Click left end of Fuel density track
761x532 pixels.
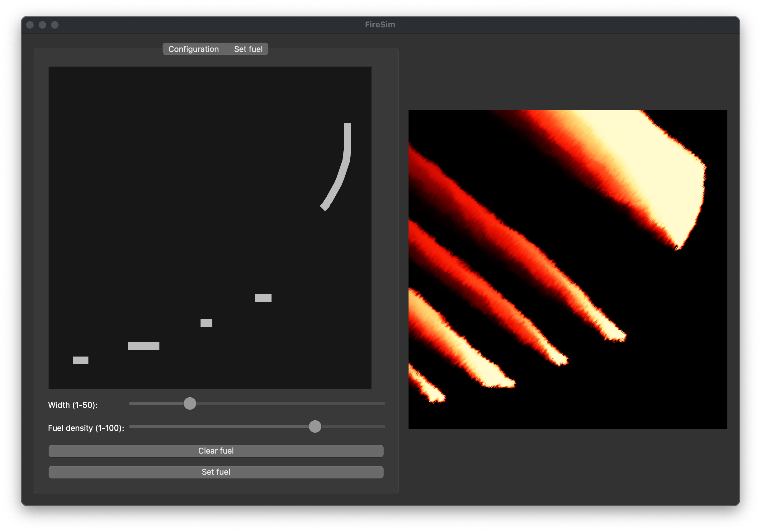tap(131, 427)
